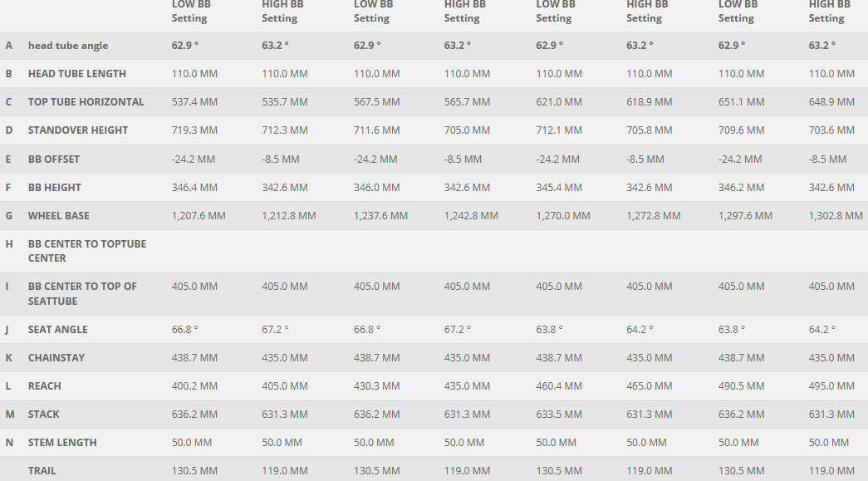868x481 pixels.
Task: Select the TRAIL row label
Action: 42,471
